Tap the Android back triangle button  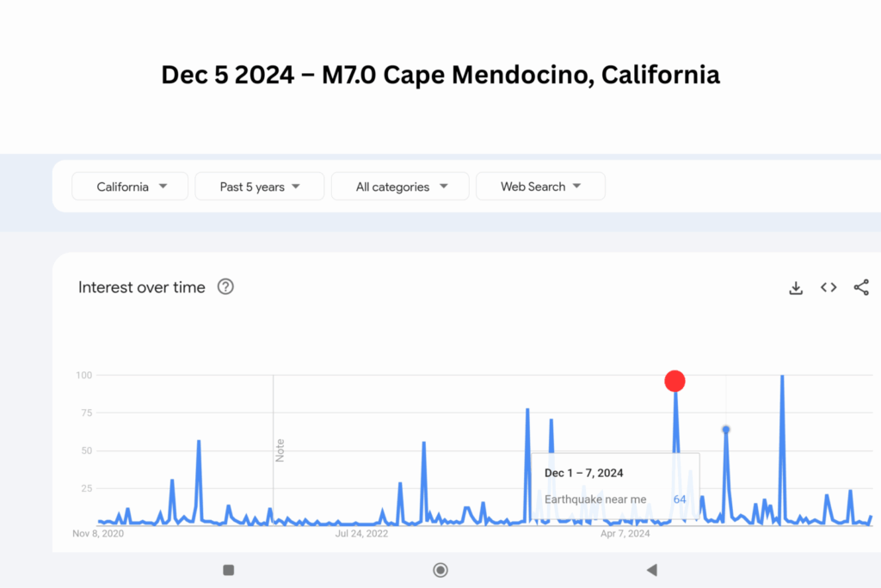pos(651,570)
